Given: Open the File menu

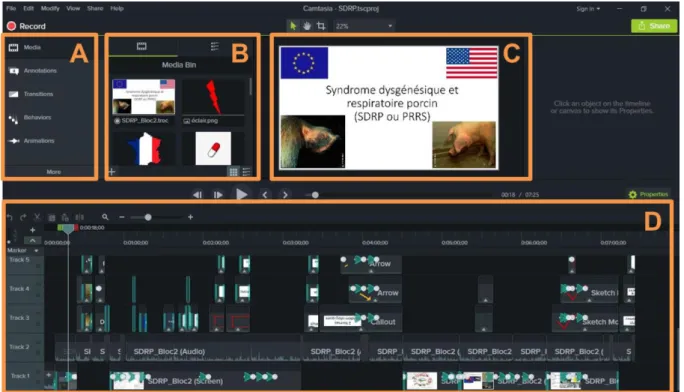Looking at the screenshot, I should coord(11,8).
